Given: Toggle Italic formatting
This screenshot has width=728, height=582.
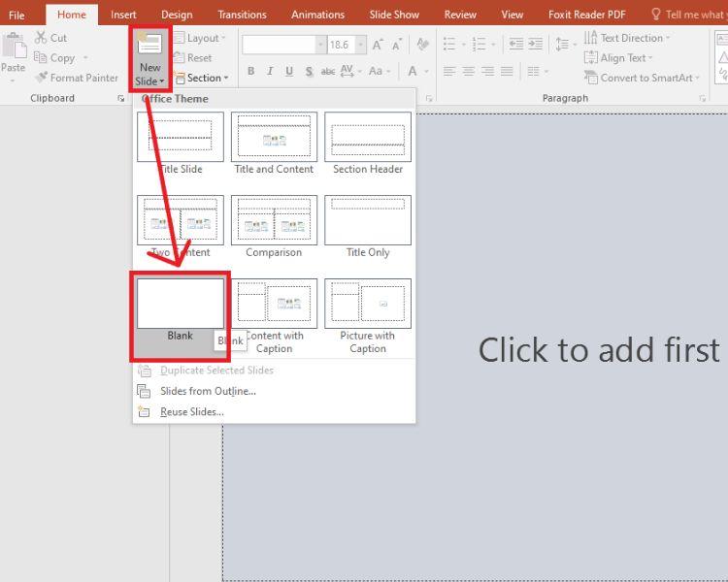Looking at the screenshot, I should [x=270, y=71].
